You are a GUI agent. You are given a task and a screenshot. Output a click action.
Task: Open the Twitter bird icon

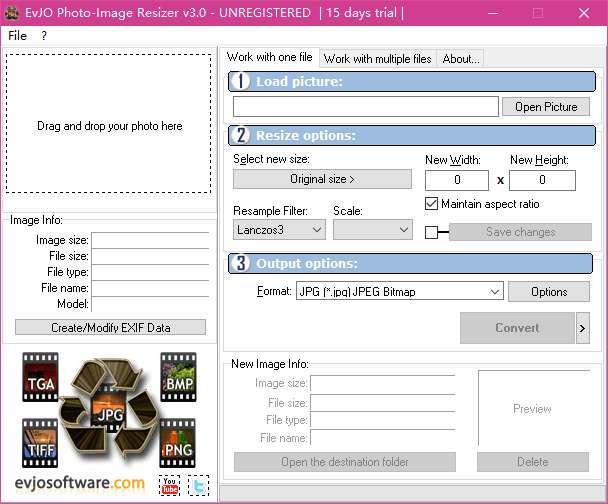199,485
